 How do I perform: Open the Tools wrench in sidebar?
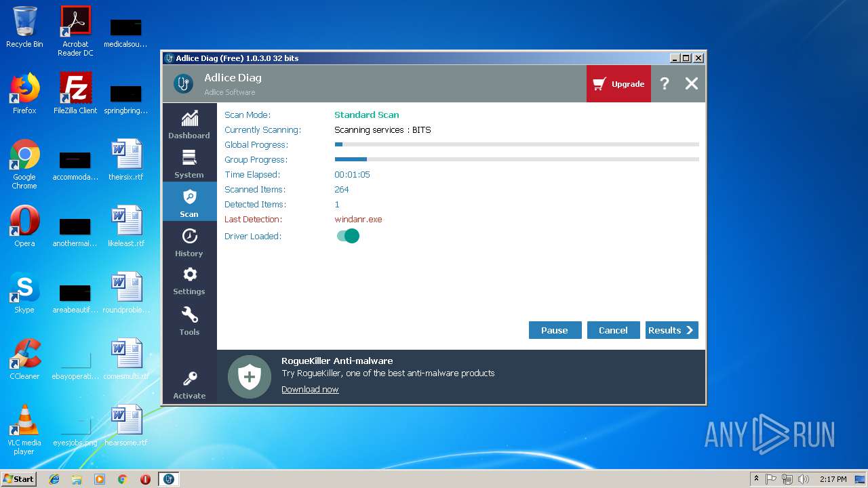(189, 321)
